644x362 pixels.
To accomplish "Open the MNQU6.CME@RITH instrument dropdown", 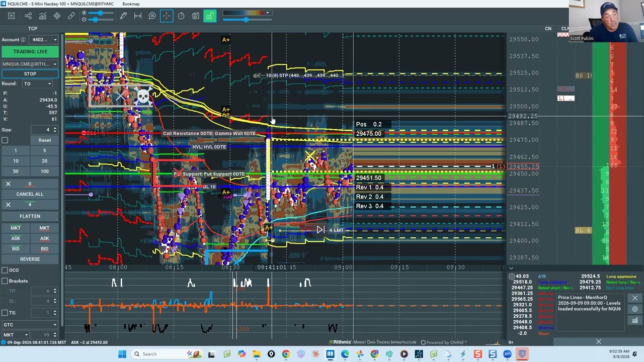I will point(30,64).
